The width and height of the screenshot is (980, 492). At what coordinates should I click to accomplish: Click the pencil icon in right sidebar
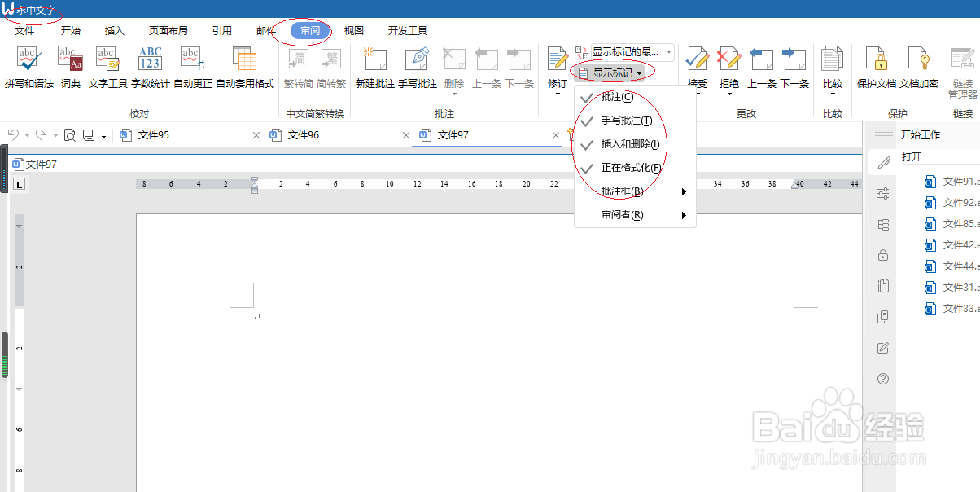883,164
